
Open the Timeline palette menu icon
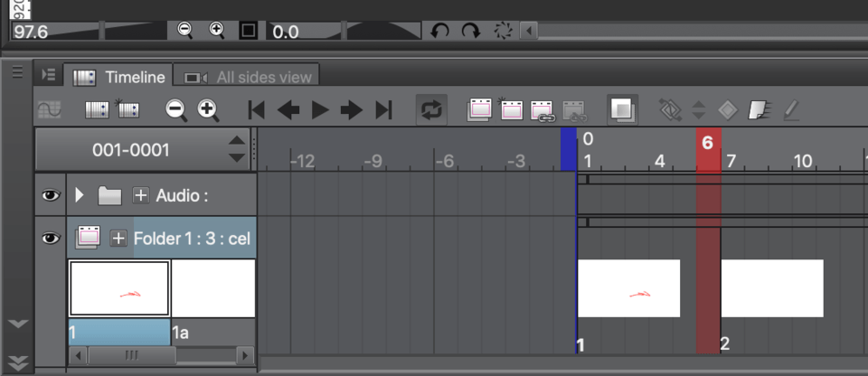[49, 75]
